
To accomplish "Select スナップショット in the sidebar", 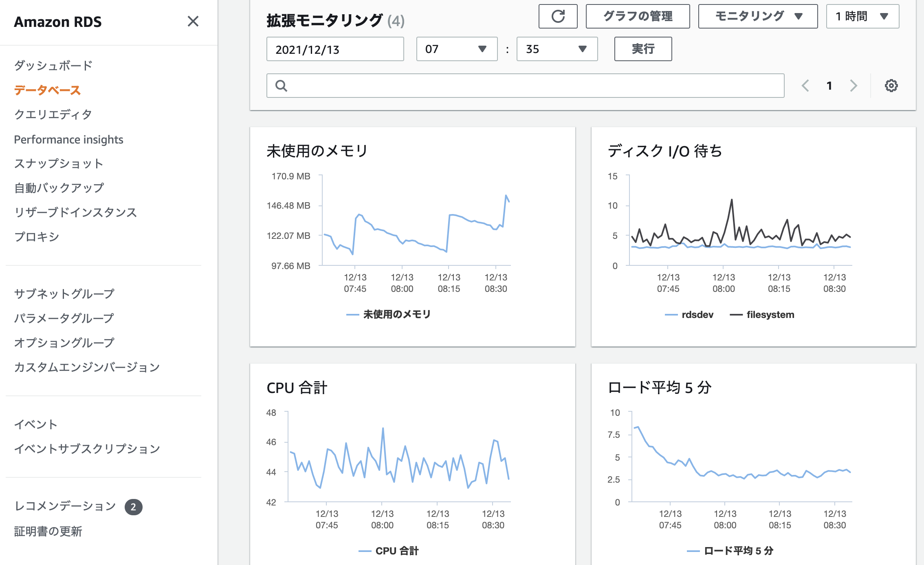I will tap(59, 163).
